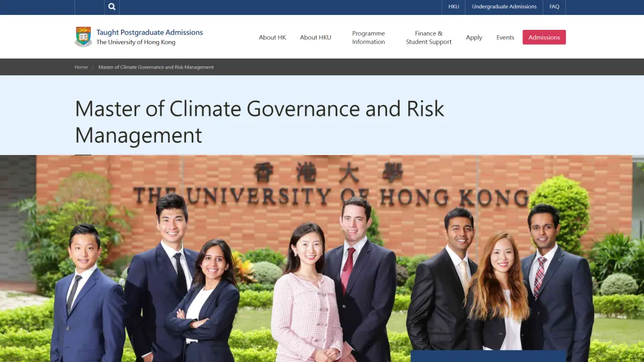Click the group photo banner image
This screenshot has width=644, height=362.
[322, 256]
